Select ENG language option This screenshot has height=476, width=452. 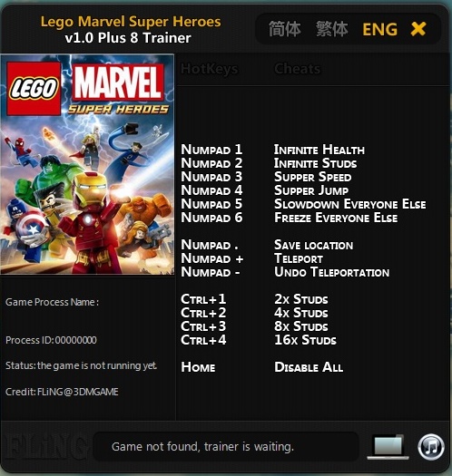point(379,29)
